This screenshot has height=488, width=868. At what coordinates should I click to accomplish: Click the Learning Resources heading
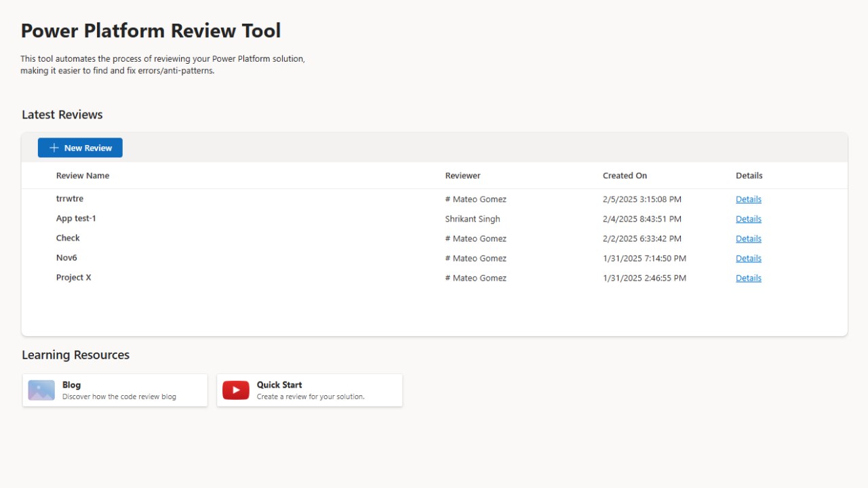pyautogui.click(x=75, y=355)
